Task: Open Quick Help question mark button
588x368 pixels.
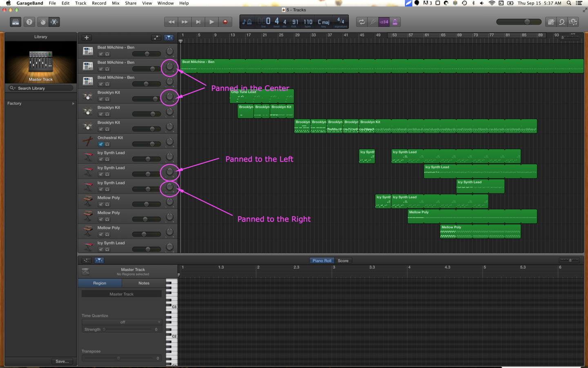Action: 29,22
